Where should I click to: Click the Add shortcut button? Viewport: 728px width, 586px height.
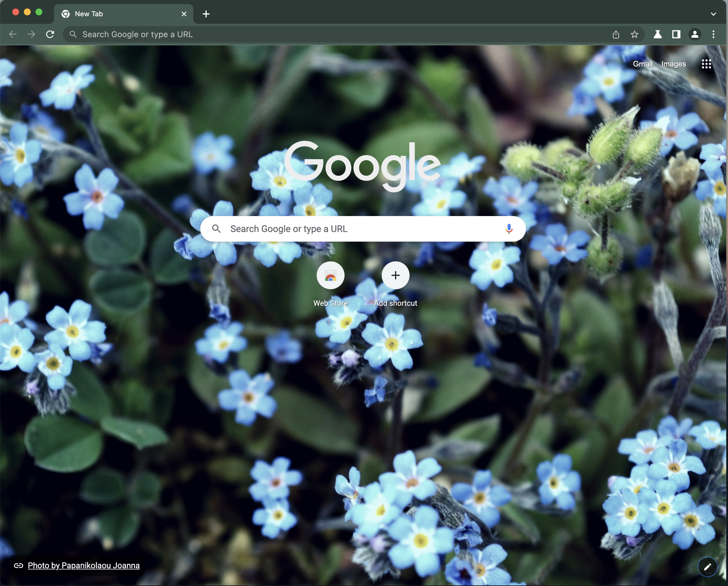[x=395, y=276]
